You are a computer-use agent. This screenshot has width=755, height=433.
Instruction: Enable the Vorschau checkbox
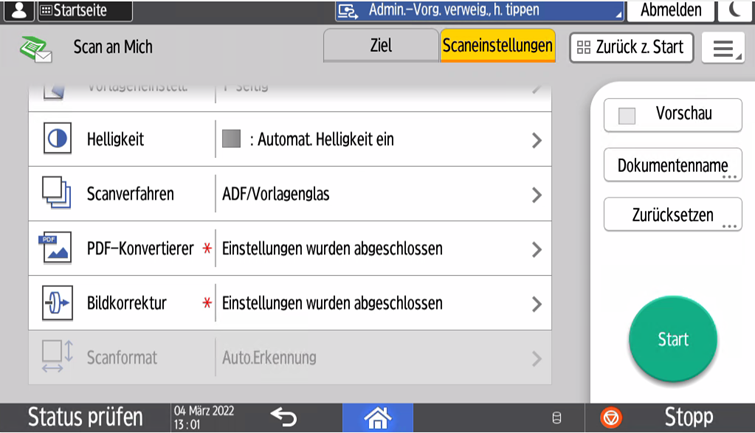coord(627,116)
